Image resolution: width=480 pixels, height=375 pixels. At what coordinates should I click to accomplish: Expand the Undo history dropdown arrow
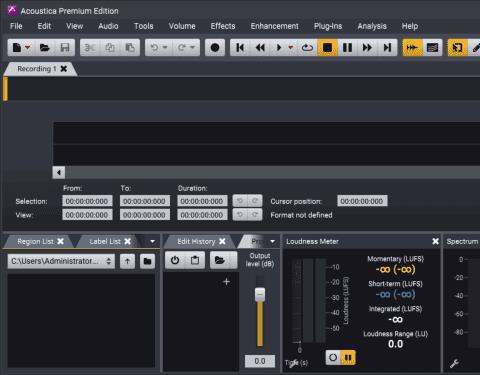pos(165,47)
